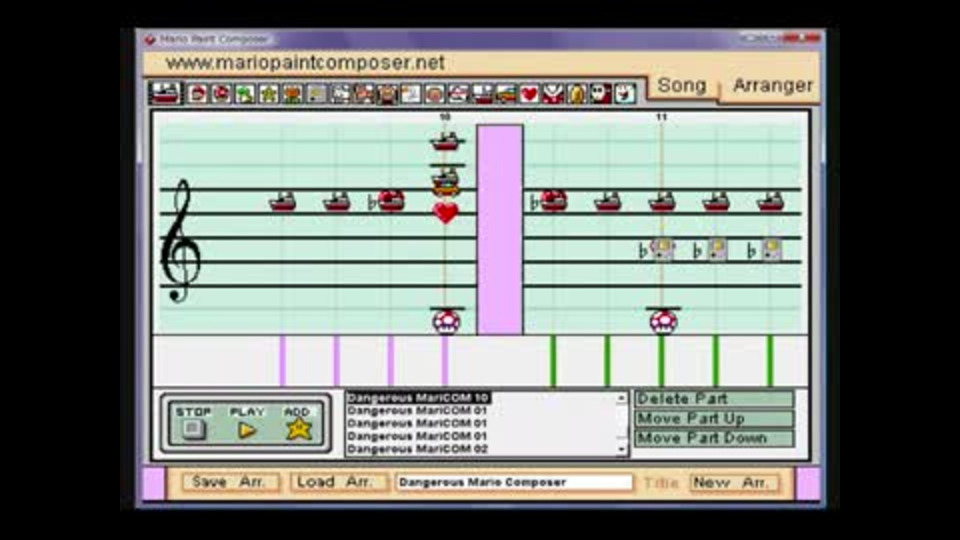Image resolution: width=960 pixels, height=540 pixels.
Task: Click the treble clef symbol
Action: point(181,241)
